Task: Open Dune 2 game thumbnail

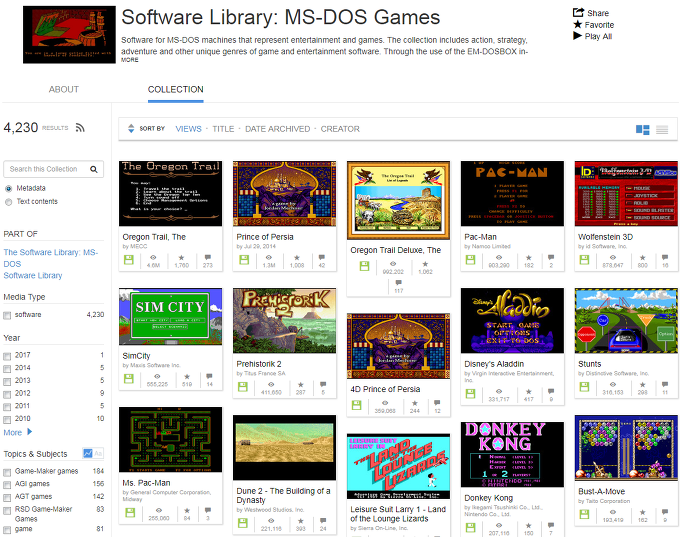Action: [x=284, y=447]
